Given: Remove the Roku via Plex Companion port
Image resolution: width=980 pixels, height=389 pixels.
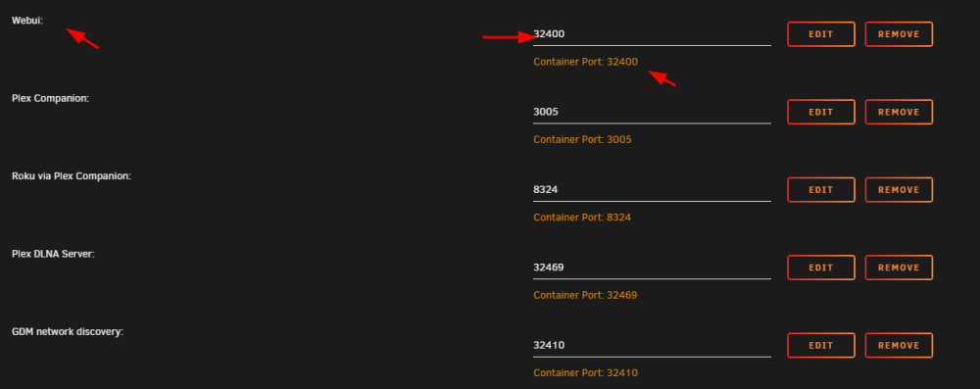Looking at the screenshot, I should (899, 189).
